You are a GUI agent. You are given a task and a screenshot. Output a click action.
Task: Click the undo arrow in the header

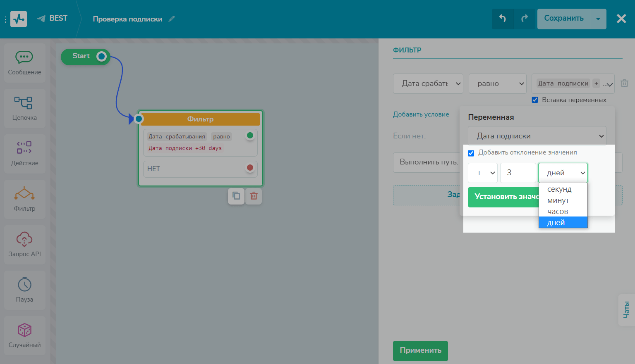pos(503,19)
